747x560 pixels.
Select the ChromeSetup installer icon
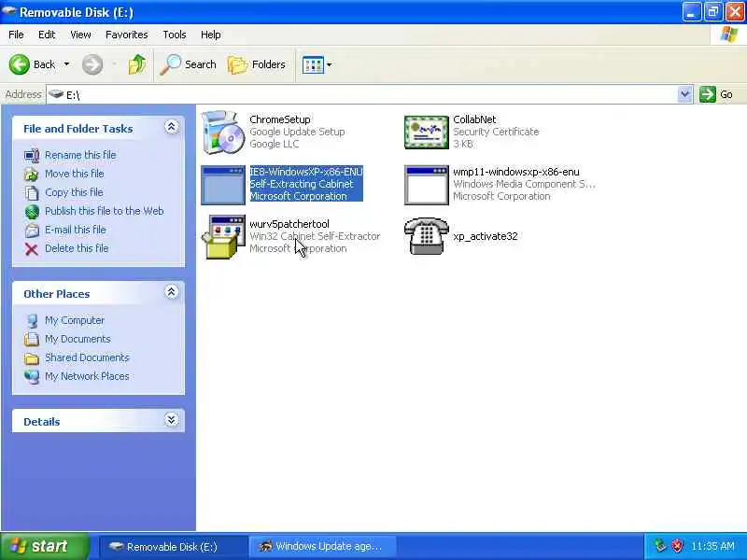point(223,133)
